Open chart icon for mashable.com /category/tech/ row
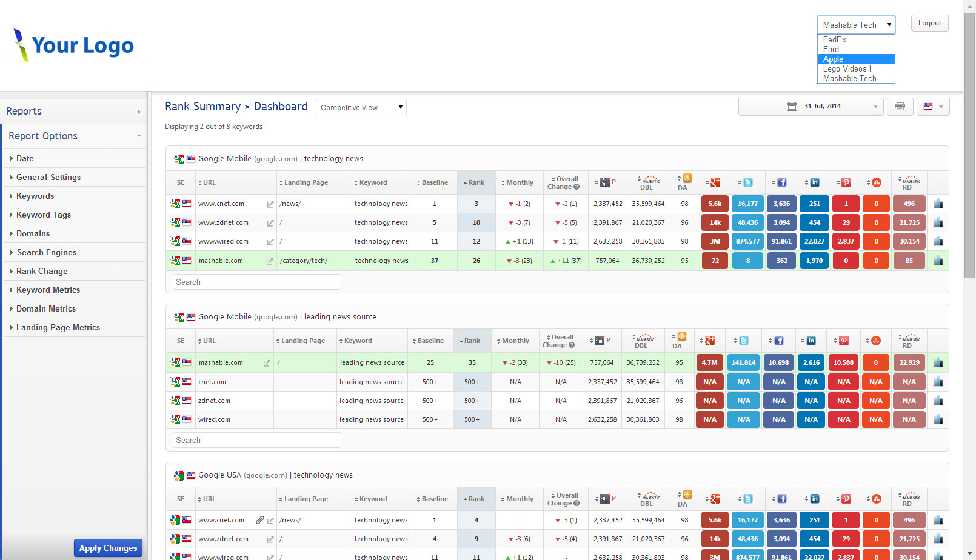Image resolution: width=976 pixels, height=560 pixels. click(938, 261)
